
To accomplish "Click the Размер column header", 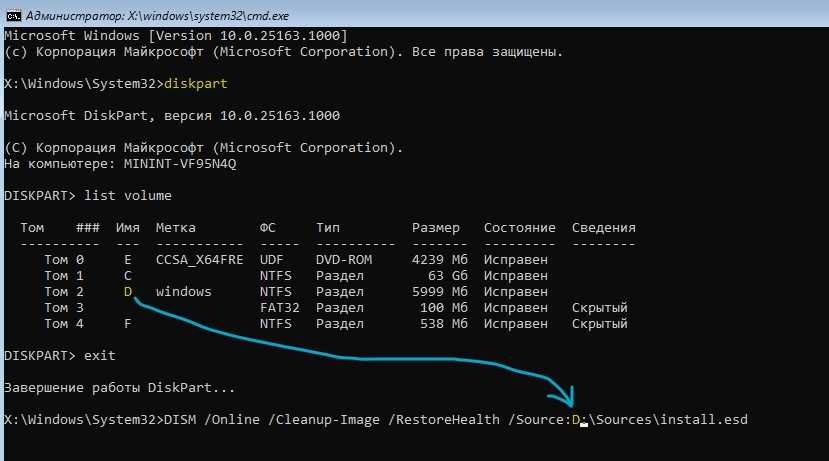I will [438, 228].
